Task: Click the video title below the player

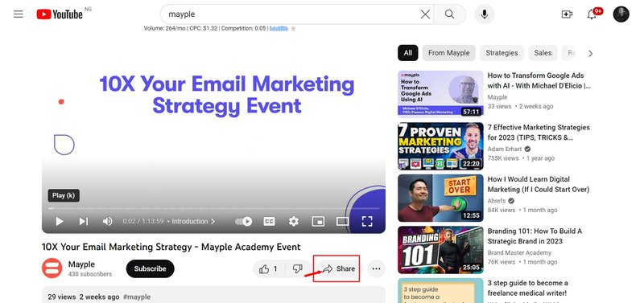Action: [x=171, y=248]
